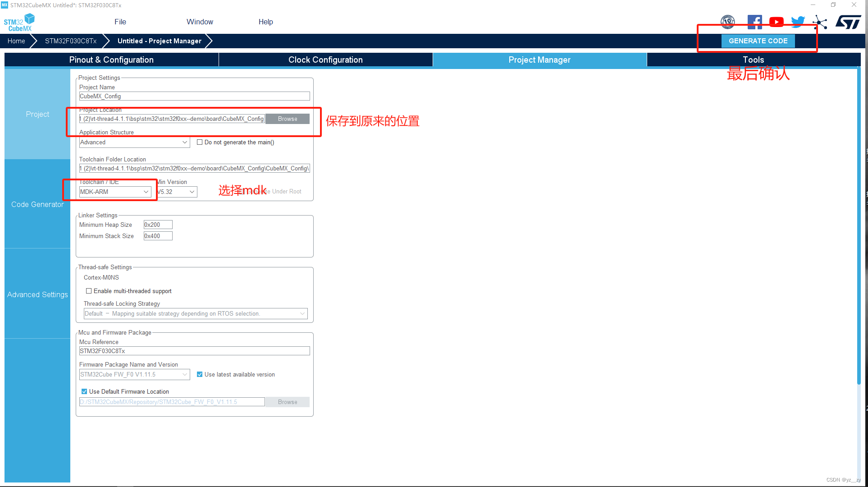The image size is (868, 487).
Task: Open the Window menu
Action: pos(200,22)
